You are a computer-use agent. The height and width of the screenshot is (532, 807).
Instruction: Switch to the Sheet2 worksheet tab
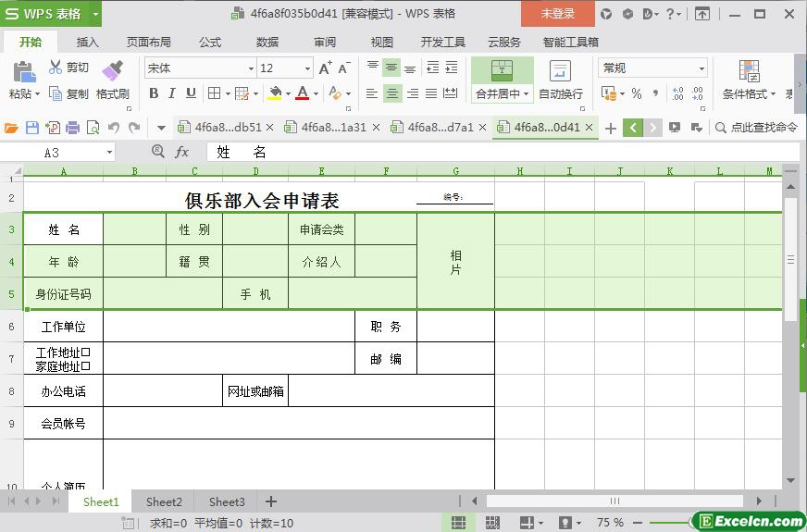[164, 501]
